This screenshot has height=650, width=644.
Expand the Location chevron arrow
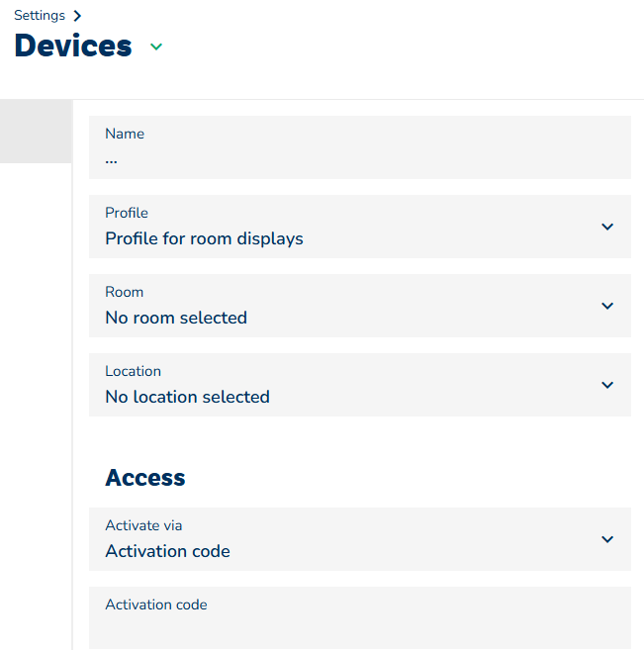[x=607, y=385]
